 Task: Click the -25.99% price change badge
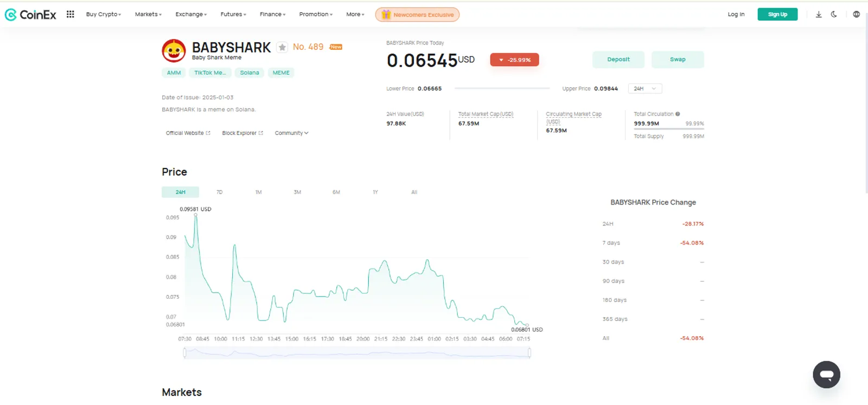click(514, 60)
